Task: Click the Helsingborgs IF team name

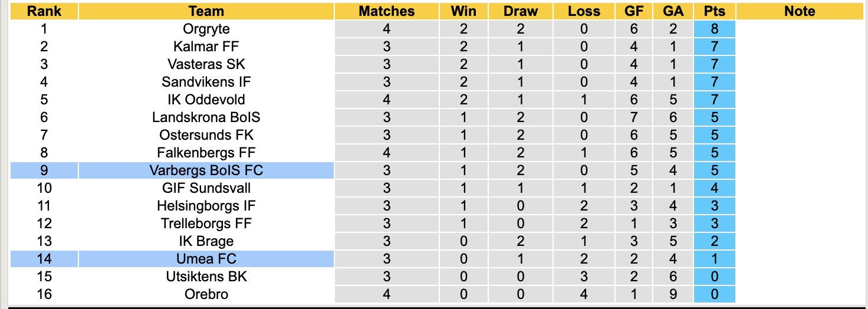Action: click(x=206, y=206)
